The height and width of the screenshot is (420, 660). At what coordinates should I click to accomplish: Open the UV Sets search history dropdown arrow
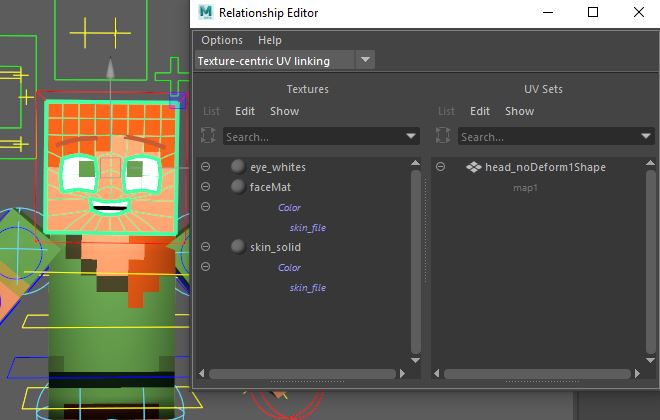point(646,136)
